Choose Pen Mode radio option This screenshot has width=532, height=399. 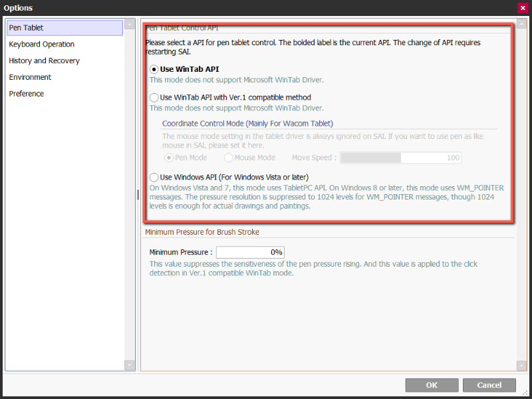pyautogui.click(x=169, y=158)
